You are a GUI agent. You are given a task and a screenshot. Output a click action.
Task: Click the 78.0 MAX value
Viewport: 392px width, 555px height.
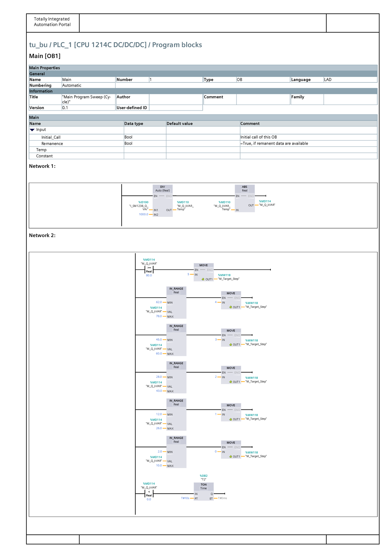tap(159, 316)
